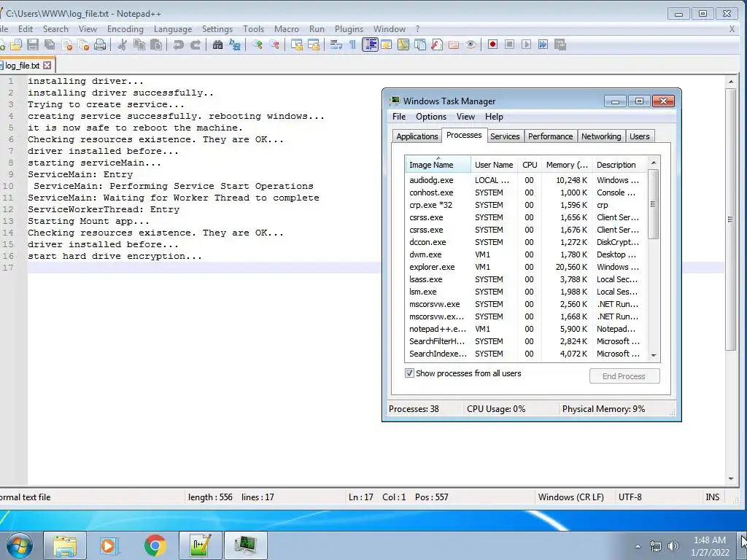Image resolution: width=747 pixels, height=560 pixels.
Task: Click the Copy toolbar icon
Action: [139, 44]
